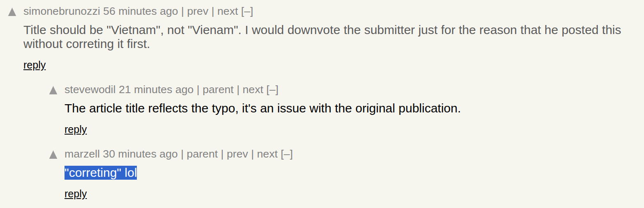Open simonebrunozzi's user profile

pyautogui.click(x=62, y=11)
